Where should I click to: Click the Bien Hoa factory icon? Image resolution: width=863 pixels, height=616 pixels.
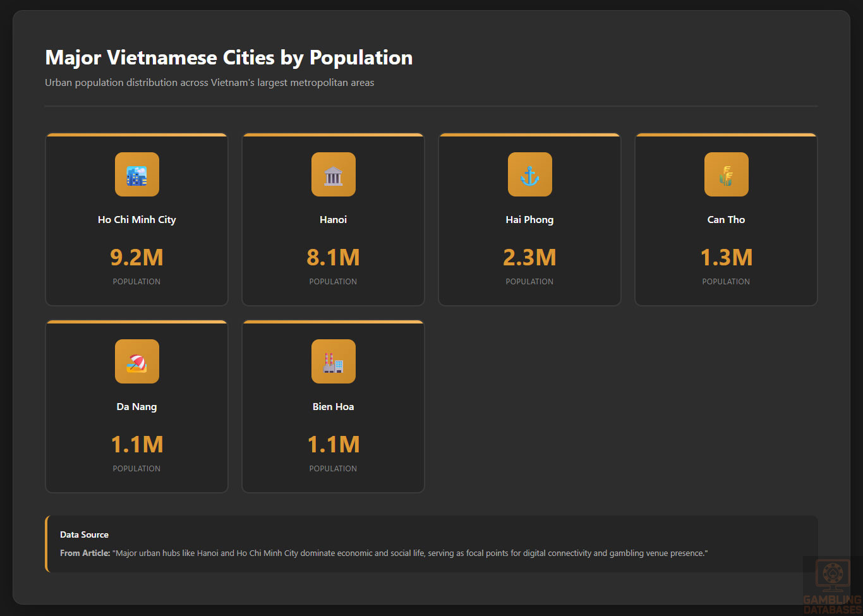[x=333, y=361]
